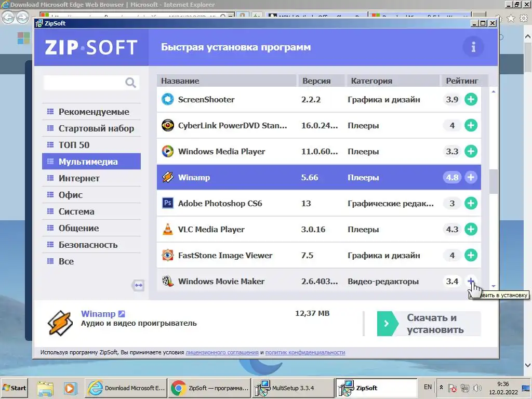Sort by the Рейтинг column header
532x399 pixels.
point(464,81)
